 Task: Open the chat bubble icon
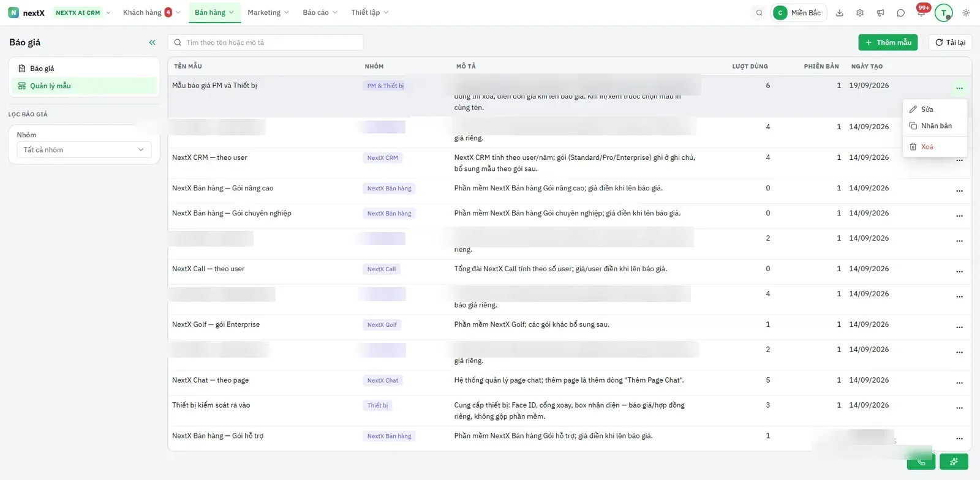click(x=900, y=13)
